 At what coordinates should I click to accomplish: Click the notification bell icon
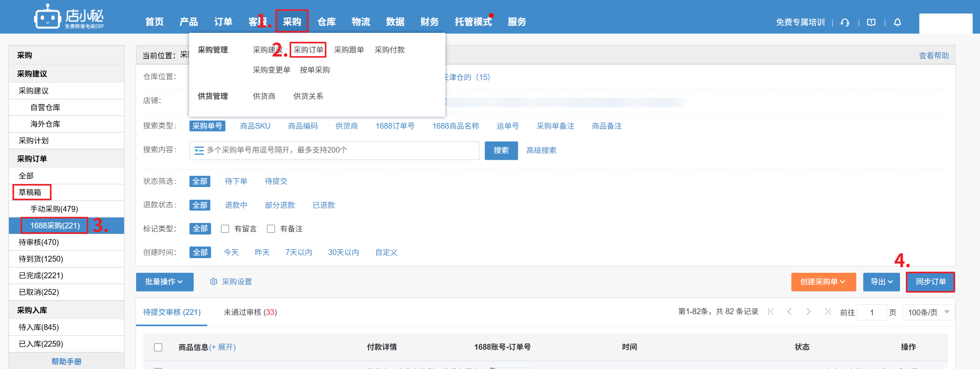tap(897, 22)
